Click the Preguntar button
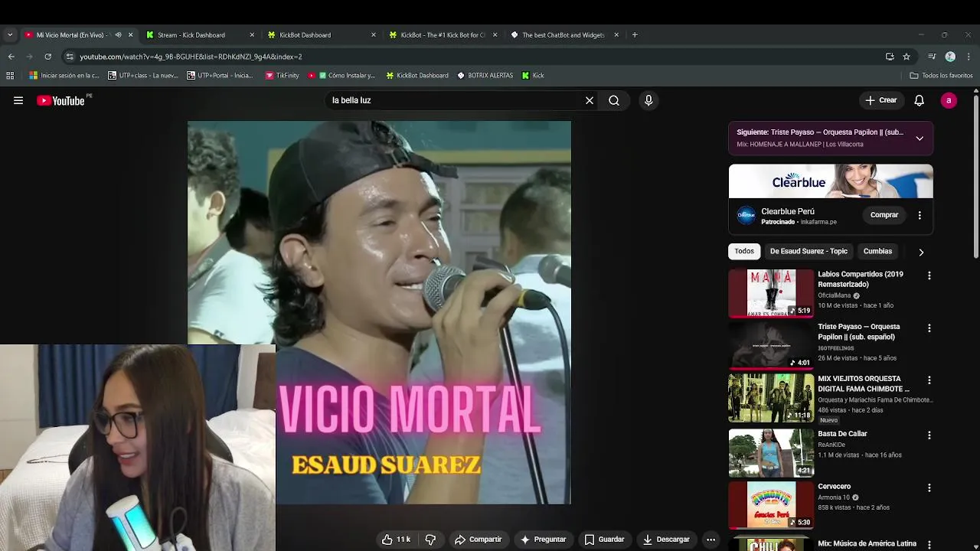 point(543,540)
